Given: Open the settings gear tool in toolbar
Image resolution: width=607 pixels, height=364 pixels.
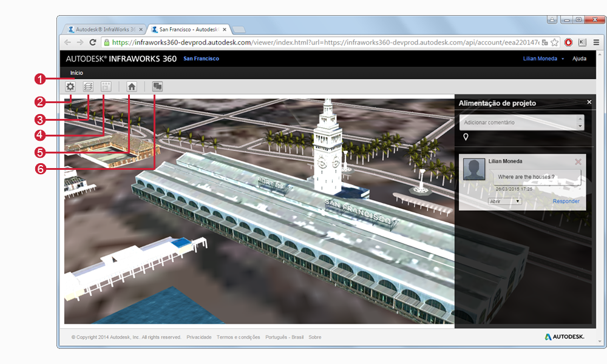Looking at the screenshot, I should pos(70,87).
